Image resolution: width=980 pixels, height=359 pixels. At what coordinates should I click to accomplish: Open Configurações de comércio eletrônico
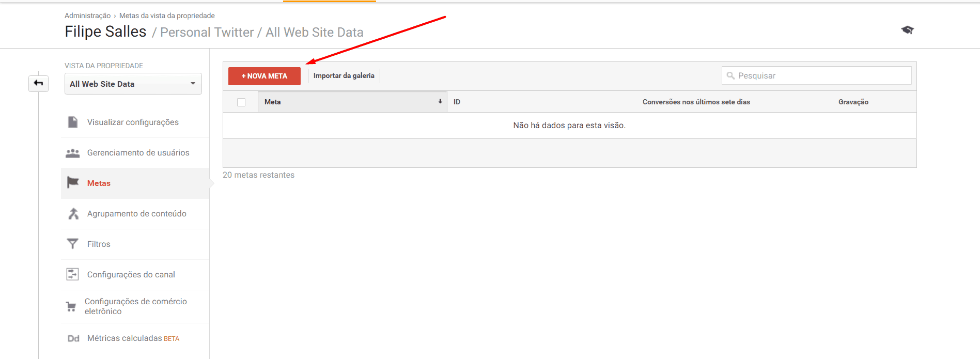pos(136,306)
